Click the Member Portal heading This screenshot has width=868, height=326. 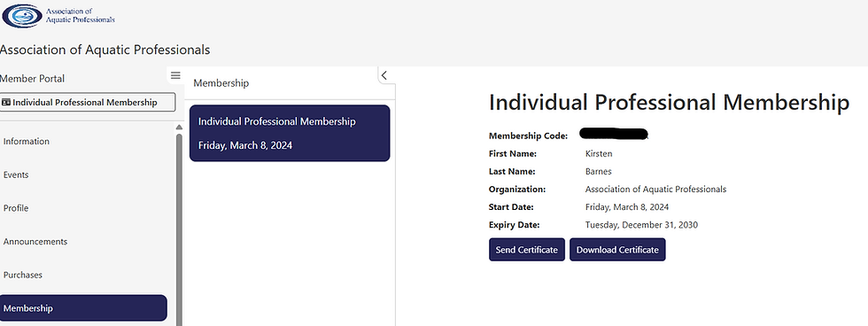tap(33, 79)
